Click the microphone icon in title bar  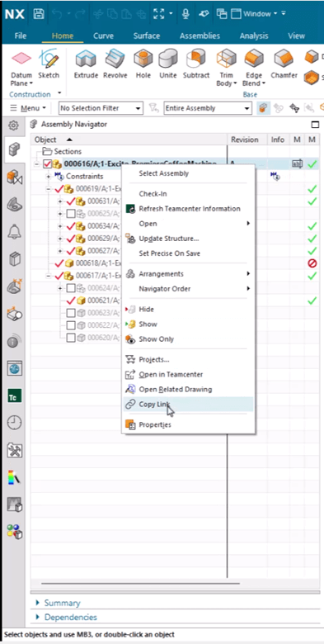pyautogui.click(x=185, y=14)
